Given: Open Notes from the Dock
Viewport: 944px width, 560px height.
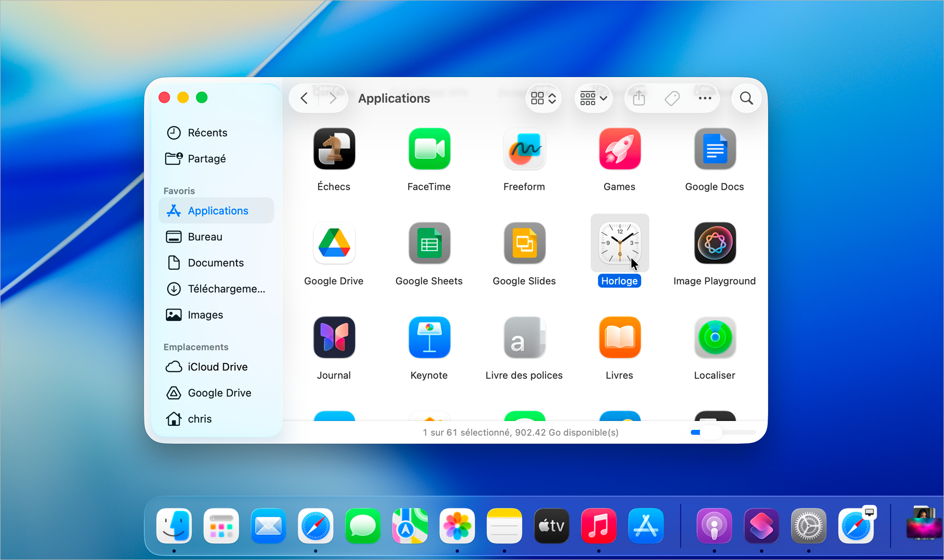Looking at the screenshot, I should click(x=504, y=526).
